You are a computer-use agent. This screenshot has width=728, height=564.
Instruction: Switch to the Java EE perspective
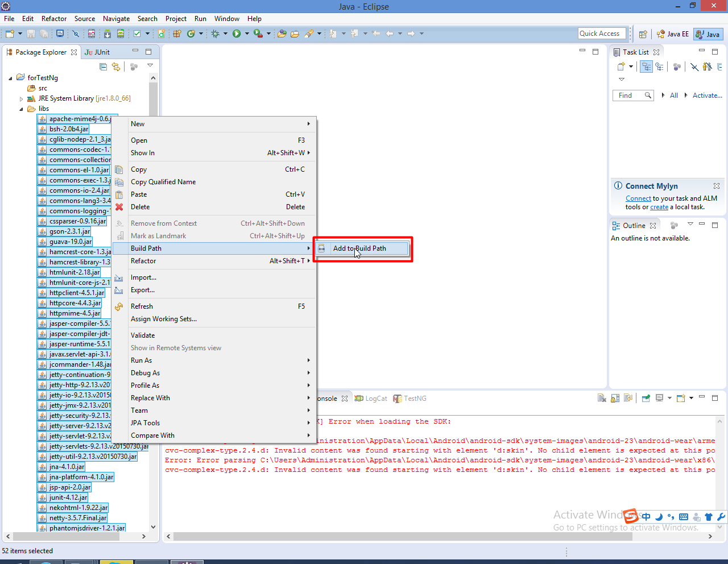pyautogui.click(x=672, y=34)
